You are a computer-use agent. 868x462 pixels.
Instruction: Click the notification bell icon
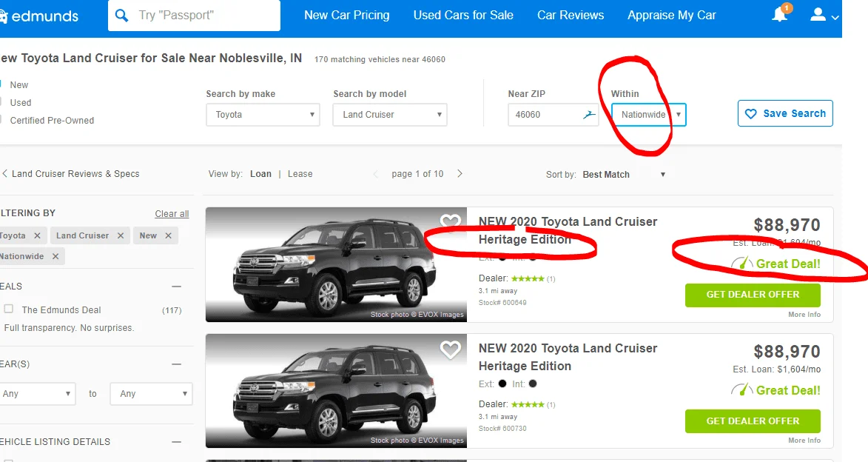coord(780,15)
